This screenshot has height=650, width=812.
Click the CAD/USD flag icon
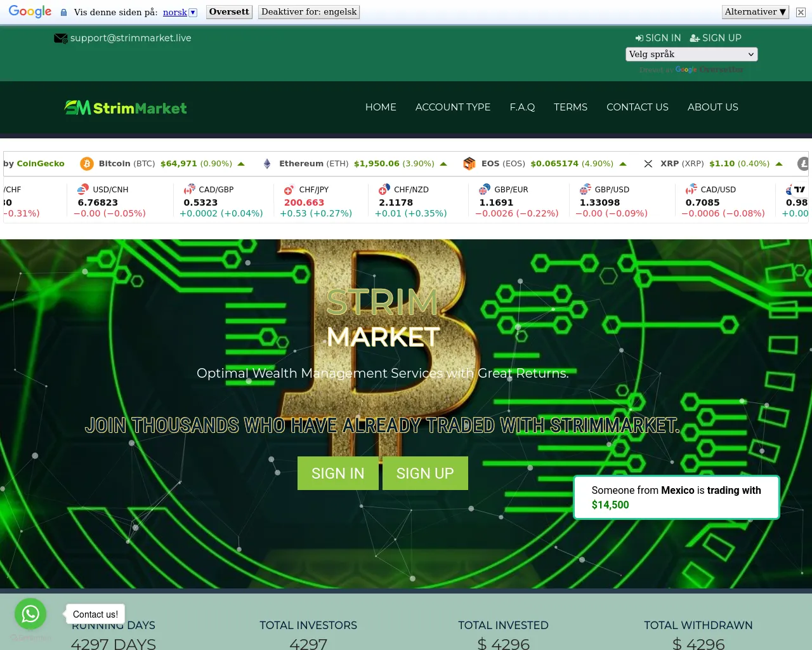pos(691,189)
